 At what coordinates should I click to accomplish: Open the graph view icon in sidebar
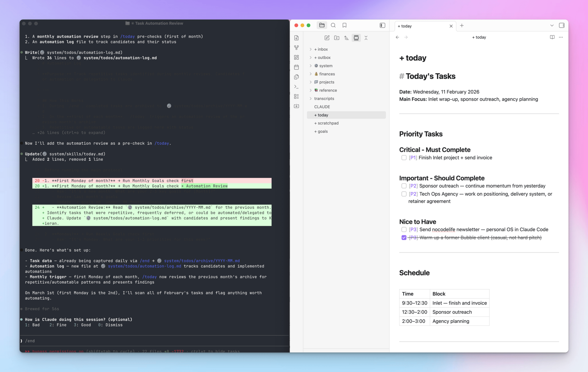[296, 47]
